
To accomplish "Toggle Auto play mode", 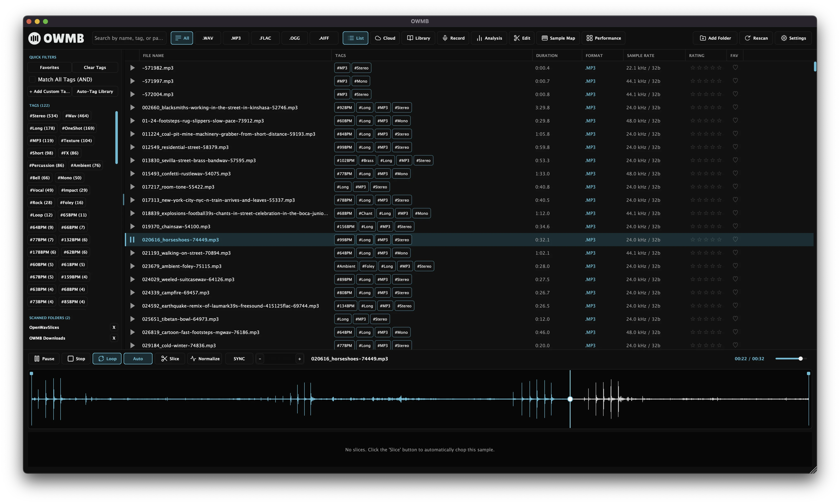I will 138,359.
